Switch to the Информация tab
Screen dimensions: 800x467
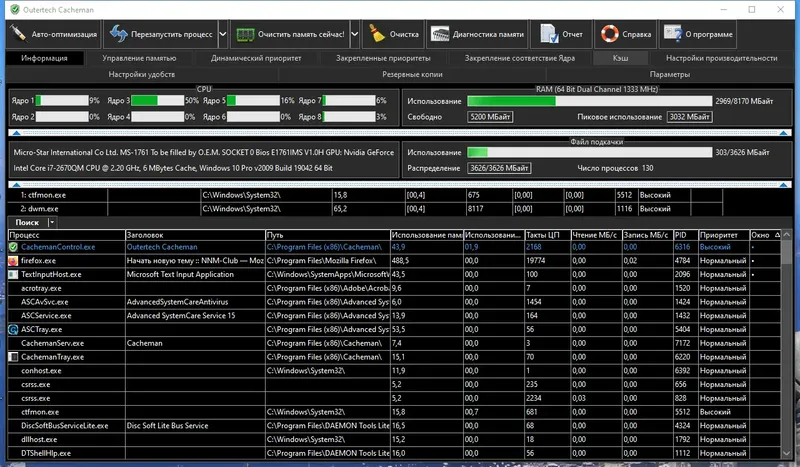coord(44,58)
